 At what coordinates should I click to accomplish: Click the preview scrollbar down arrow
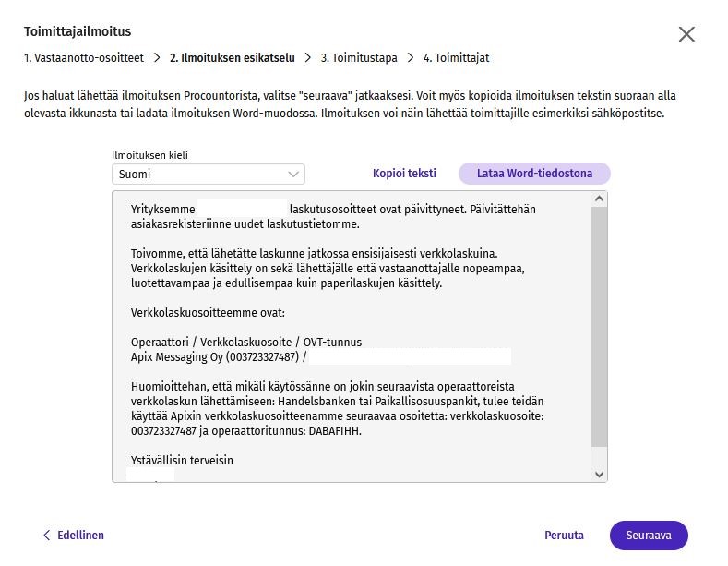click(x=599, y=474)
